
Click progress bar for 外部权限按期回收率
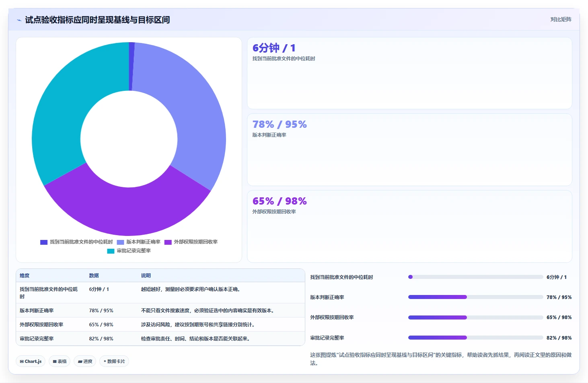475,317
